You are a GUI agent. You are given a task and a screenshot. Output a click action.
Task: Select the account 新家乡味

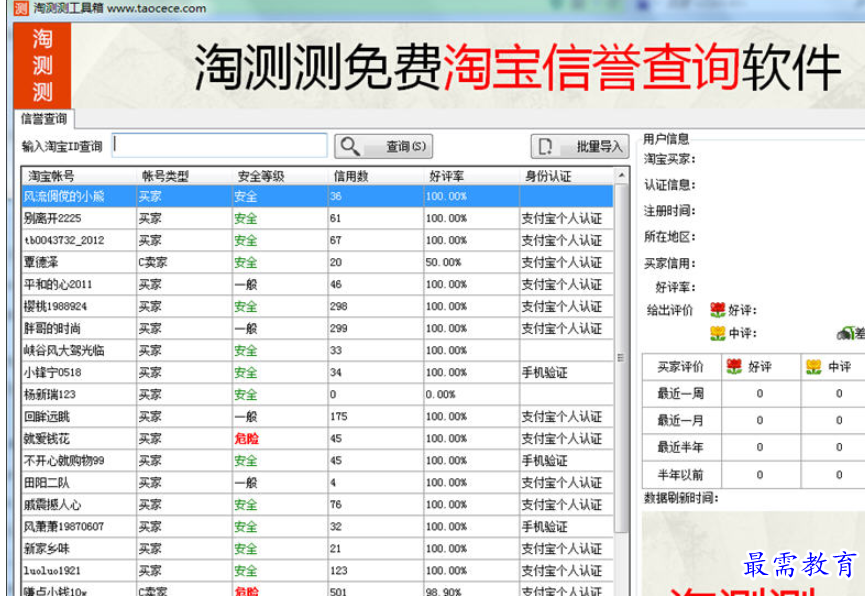tap(47, 549)
